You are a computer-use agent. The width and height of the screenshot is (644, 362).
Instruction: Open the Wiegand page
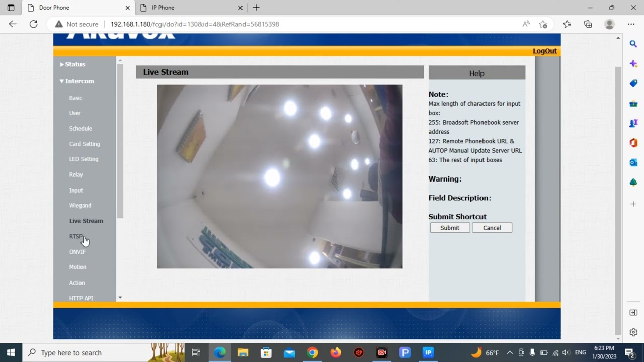[x=80, y=206]
